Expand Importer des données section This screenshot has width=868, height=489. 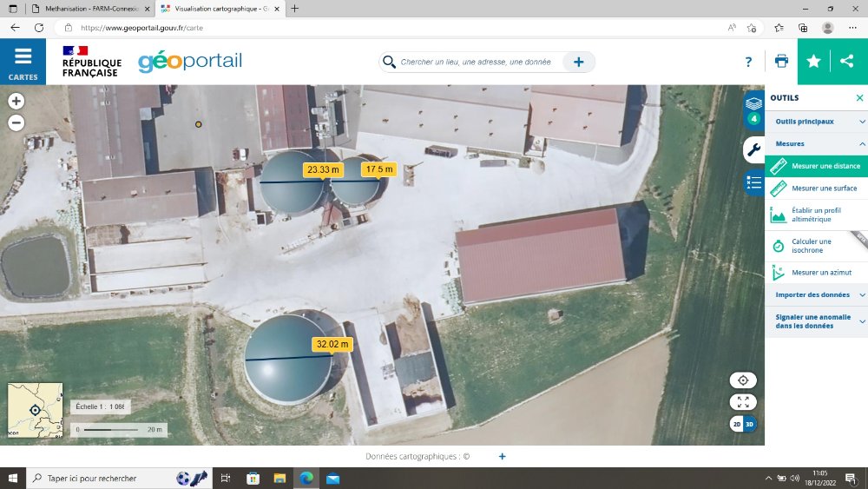click(x=816, y=295)
